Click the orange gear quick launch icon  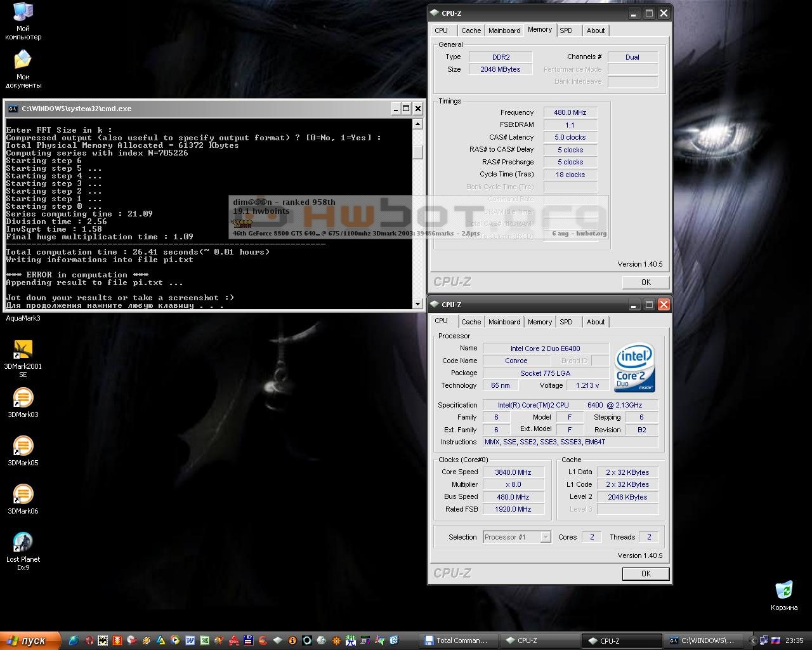click(x=336, y=640)
